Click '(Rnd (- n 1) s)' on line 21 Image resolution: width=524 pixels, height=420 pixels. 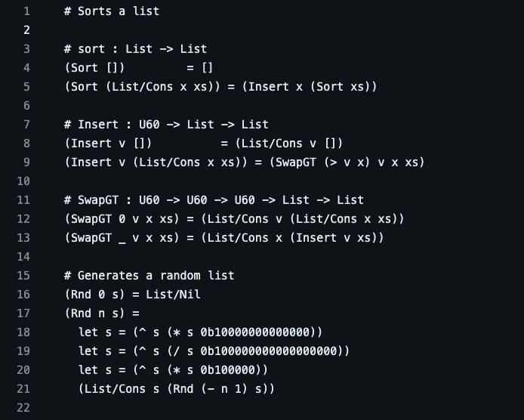click(x=221, y=389)
